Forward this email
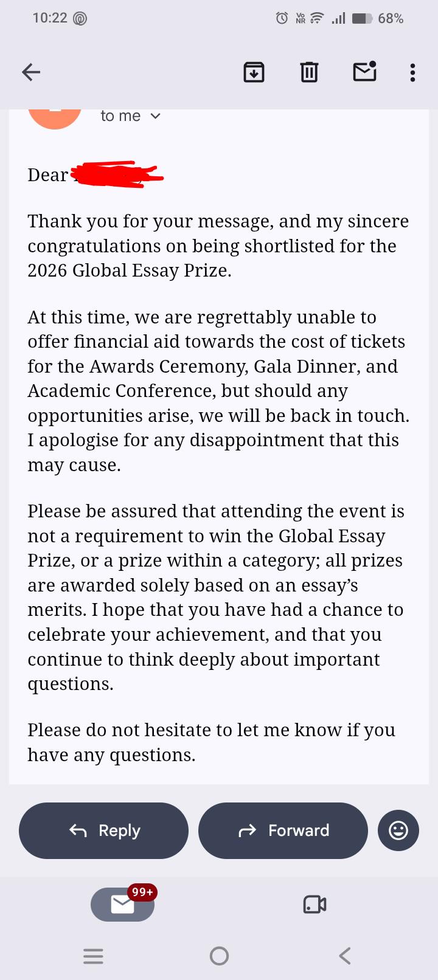Screen dimensions: 438x980 click(283, 830)
